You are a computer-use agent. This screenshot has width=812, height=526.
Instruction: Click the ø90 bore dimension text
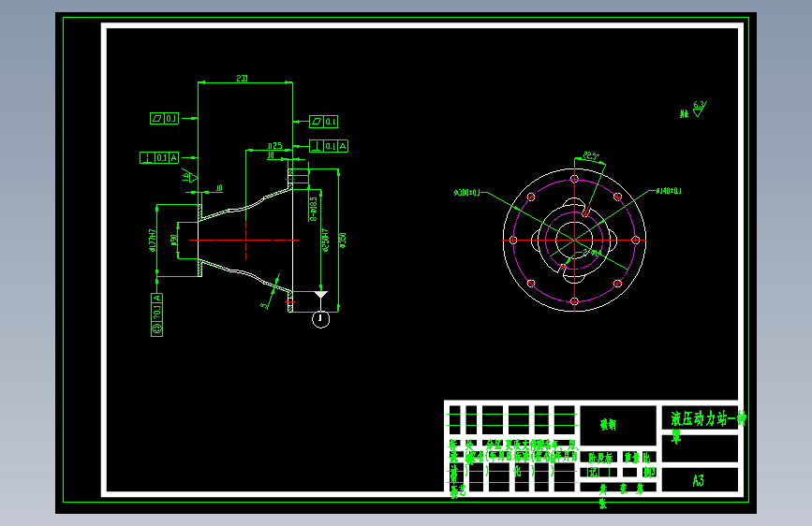(174, 240)
